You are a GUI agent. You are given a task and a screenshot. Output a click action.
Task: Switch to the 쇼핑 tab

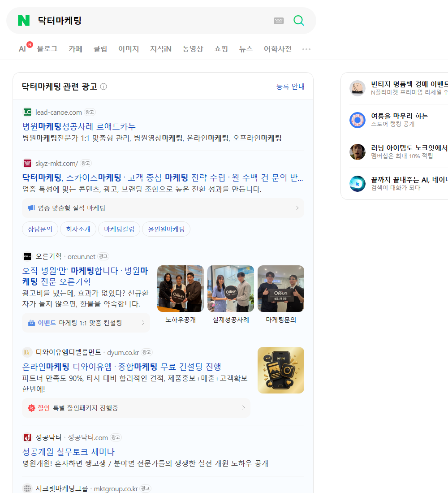(221, 49)
